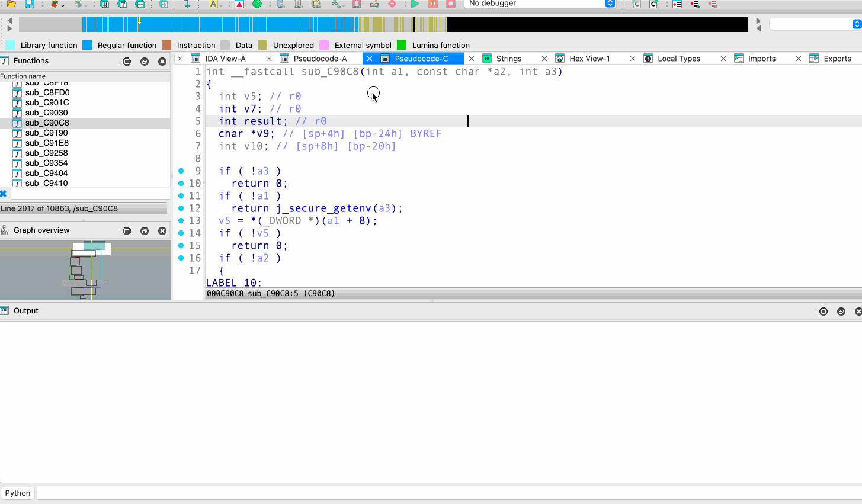Toggle breakpoint on line 10

tap(181, 183)
